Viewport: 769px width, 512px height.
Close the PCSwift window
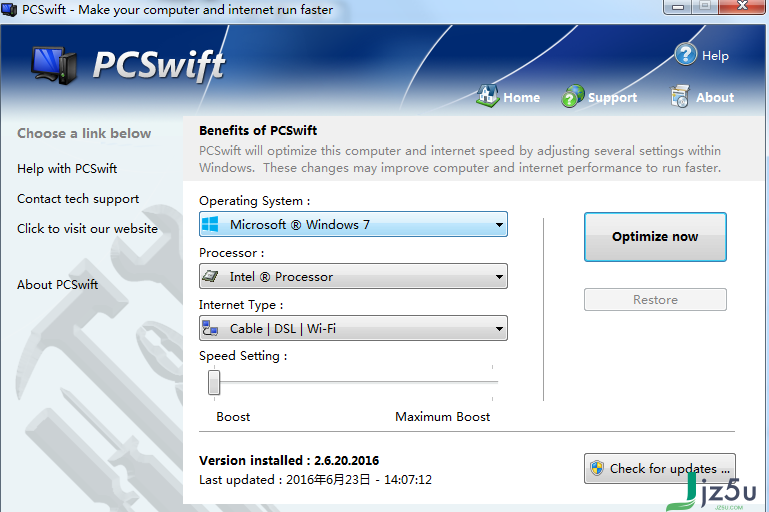[x=742, y=6]
